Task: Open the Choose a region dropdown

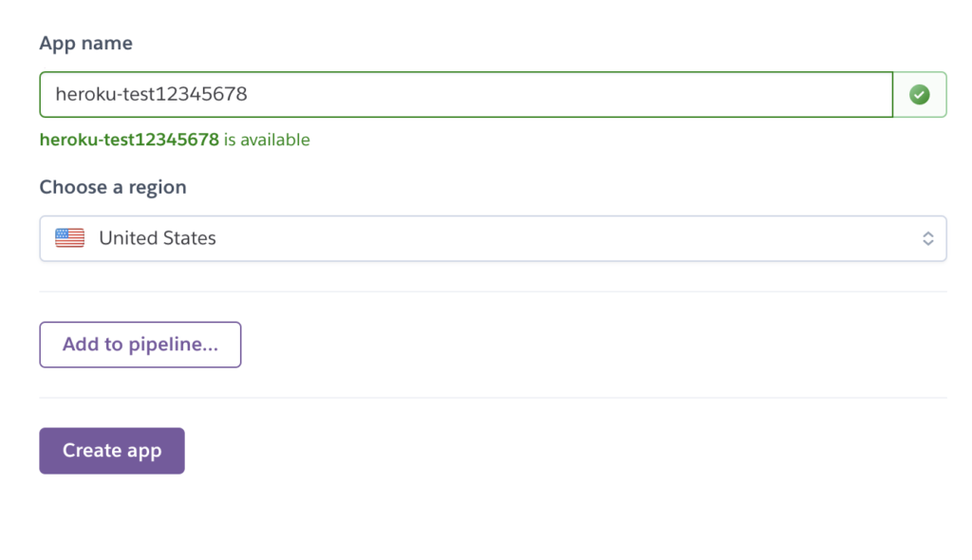Action: (493, 239)
